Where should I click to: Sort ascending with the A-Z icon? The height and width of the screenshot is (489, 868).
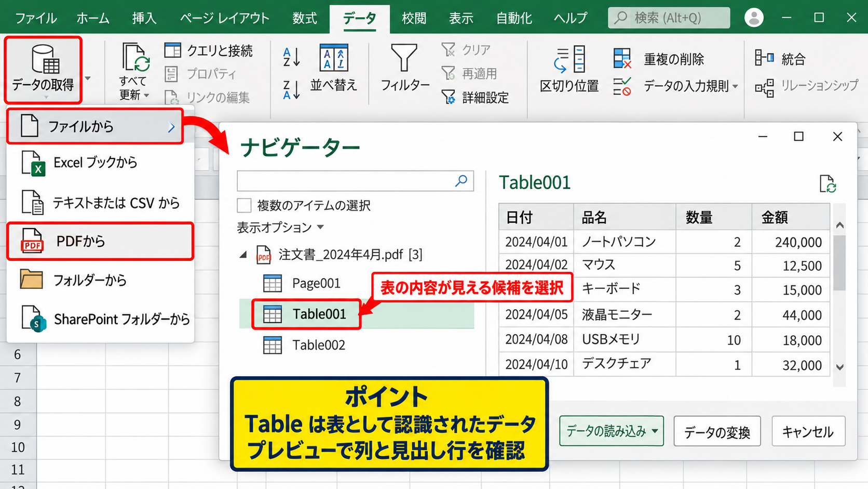[291, 57]
